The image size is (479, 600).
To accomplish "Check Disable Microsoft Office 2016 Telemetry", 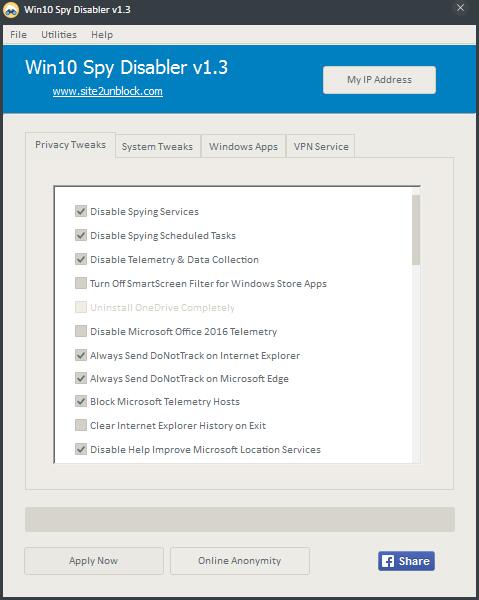I will click(81, 331).
